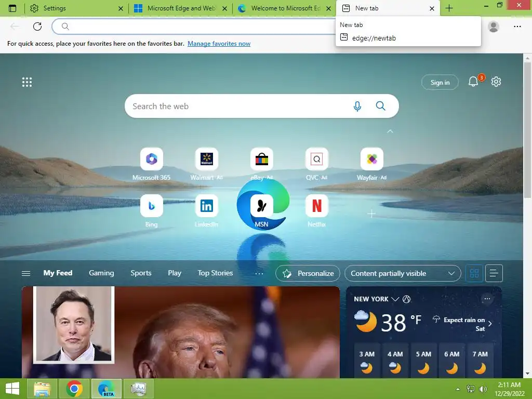The width and height of the screenshot is (532, 399).
Task: Close the Welcome to Microsoft Edge tab
Action: [x=328, y=8]
